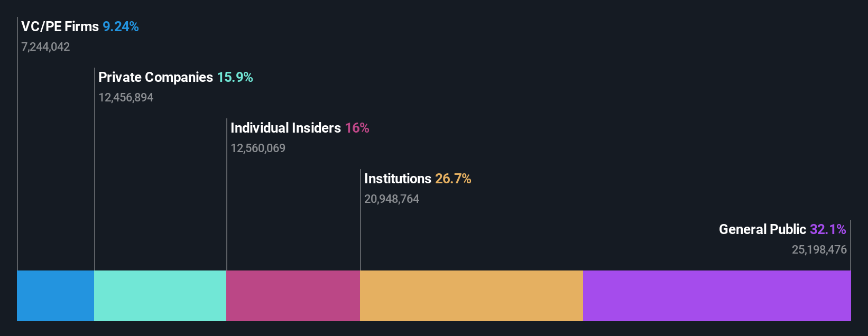Click the "General Public" label
This screenshot has height=336, width=868.
click(762, 229)
